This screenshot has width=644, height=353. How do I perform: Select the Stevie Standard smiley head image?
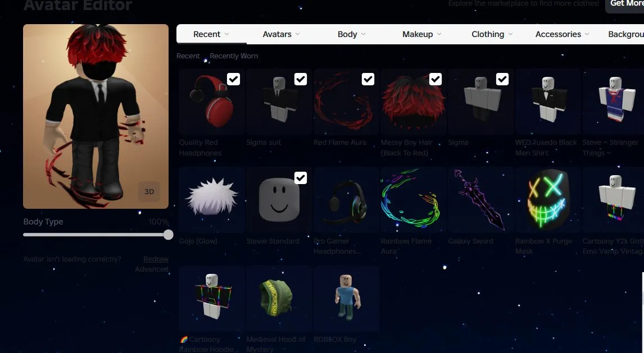click(x=279, y=200)
